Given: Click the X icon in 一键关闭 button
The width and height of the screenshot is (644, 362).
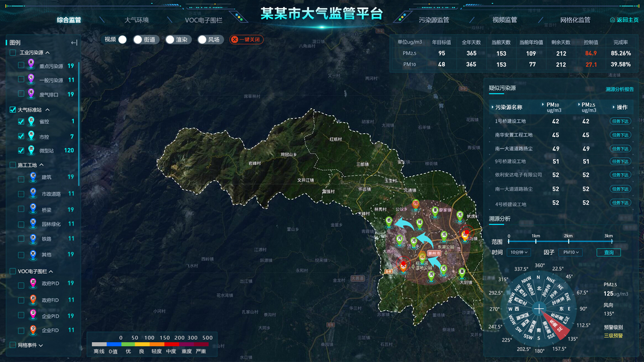Looking at the screenshot, I should coord(235,39).
